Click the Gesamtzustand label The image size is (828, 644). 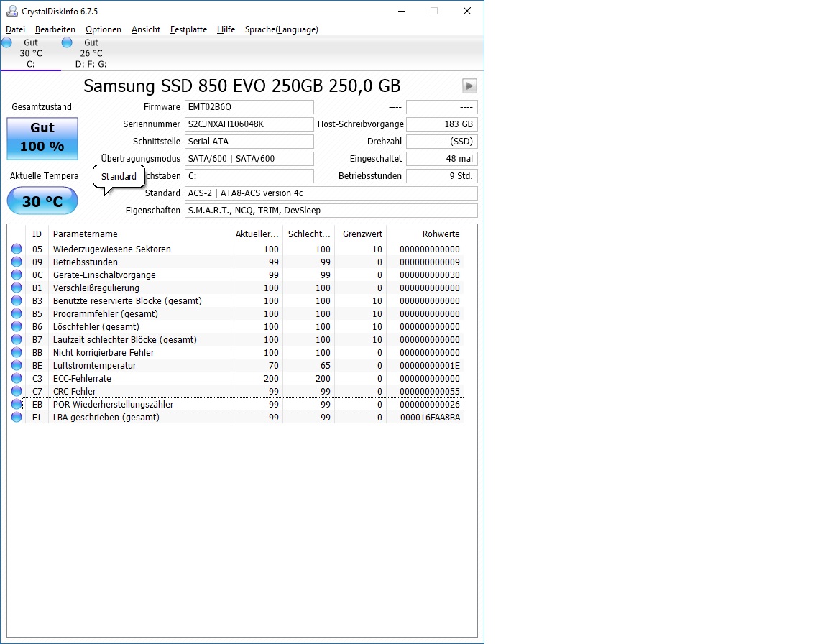point(42,106)
